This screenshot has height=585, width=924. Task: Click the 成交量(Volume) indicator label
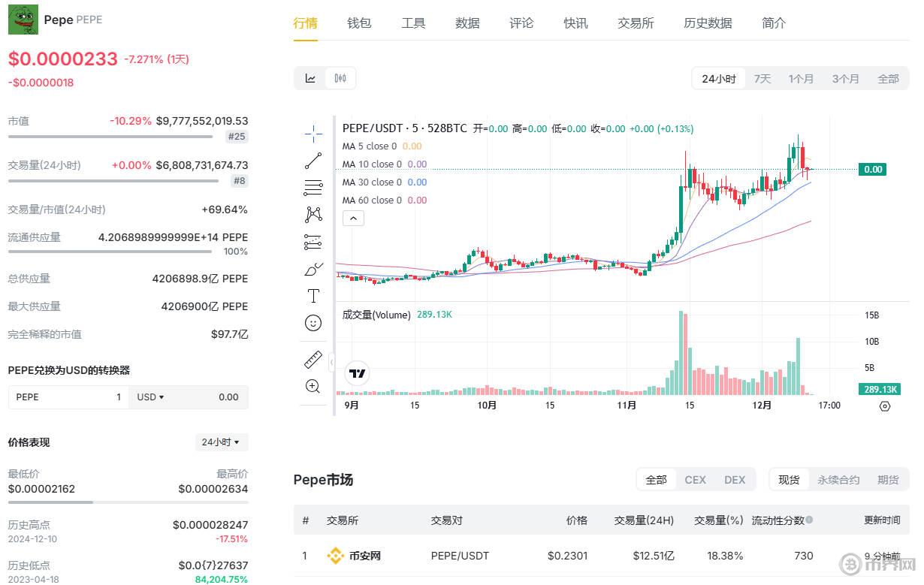376,315
